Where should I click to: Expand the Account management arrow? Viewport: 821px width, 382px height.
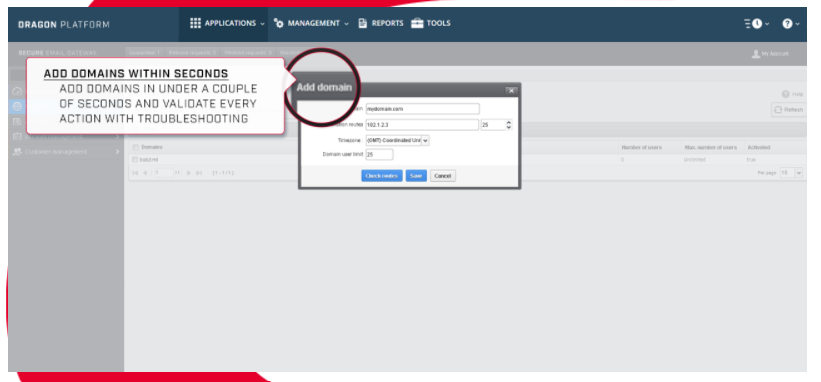(x=117, y=137)
